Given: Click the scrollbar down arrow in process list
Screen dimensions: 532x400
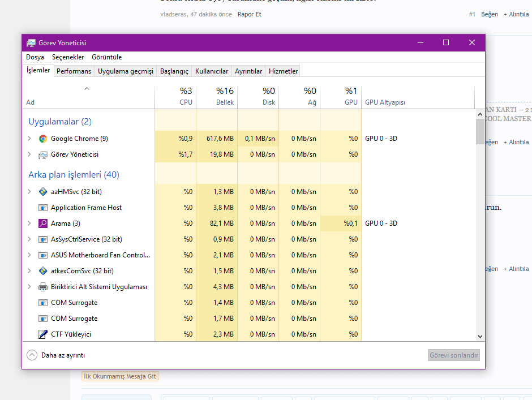Looking at the screenshot, I should (x=480, y=337).
